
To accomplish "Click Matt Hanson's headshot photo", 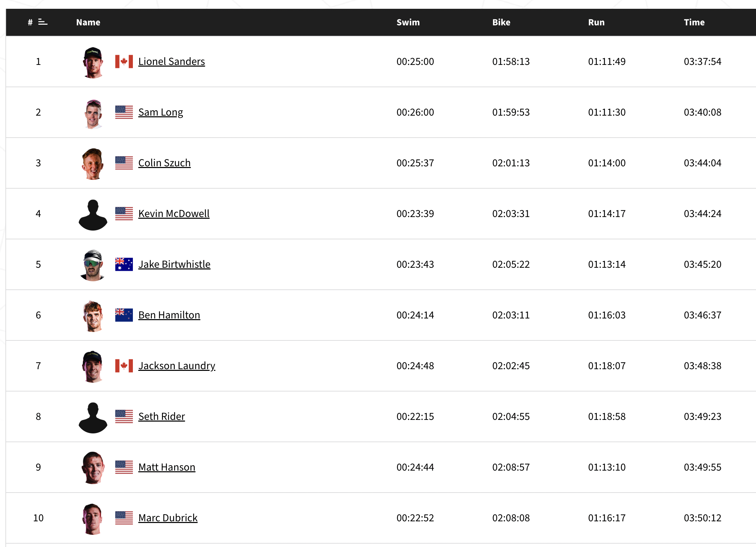I will pyautogui.click(x=93, y=468).
